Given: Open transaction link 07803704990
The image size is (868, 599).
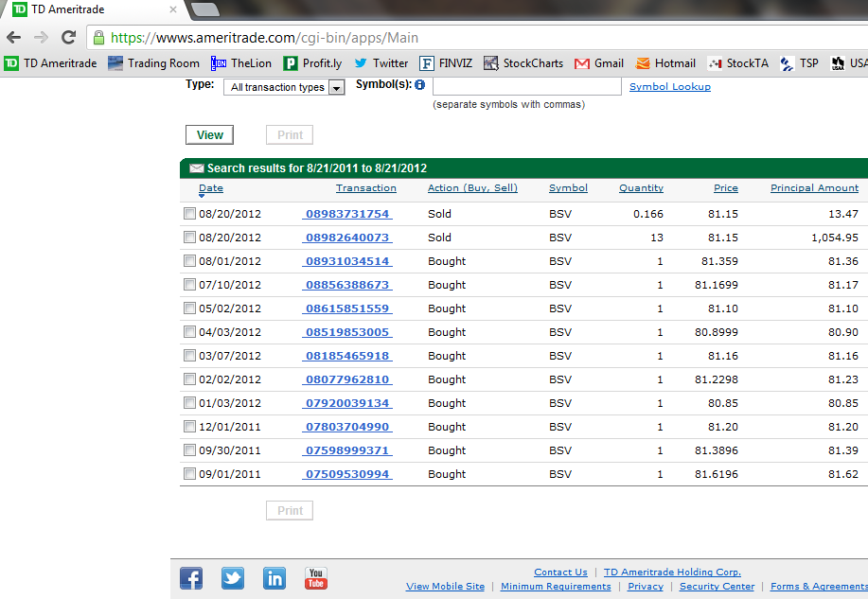Looking at the screenshot, I should tap(347, 427).
